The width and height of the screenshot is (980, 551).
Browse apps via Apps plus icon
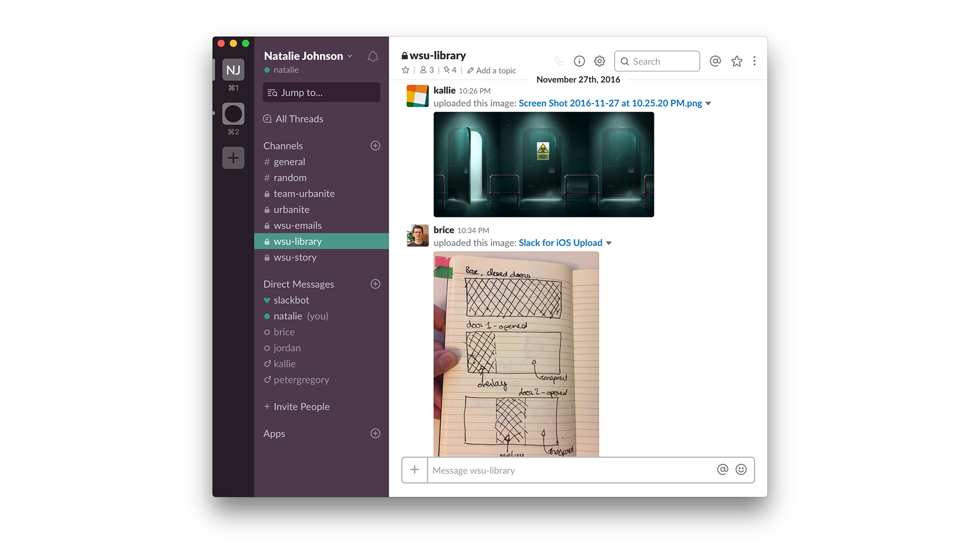tap(375, 433)
